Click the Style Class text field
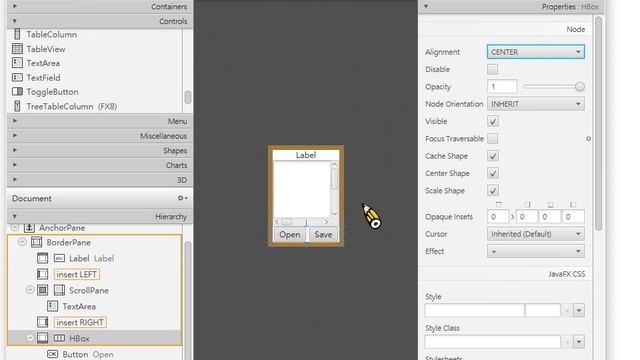640x360 pixels. pos(493,342)
